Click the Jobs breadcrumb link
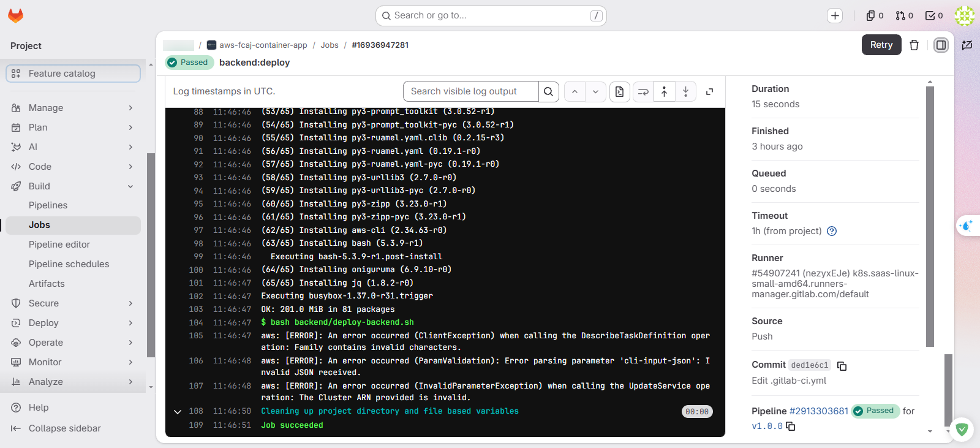980x448 pixels. [330, 45]
